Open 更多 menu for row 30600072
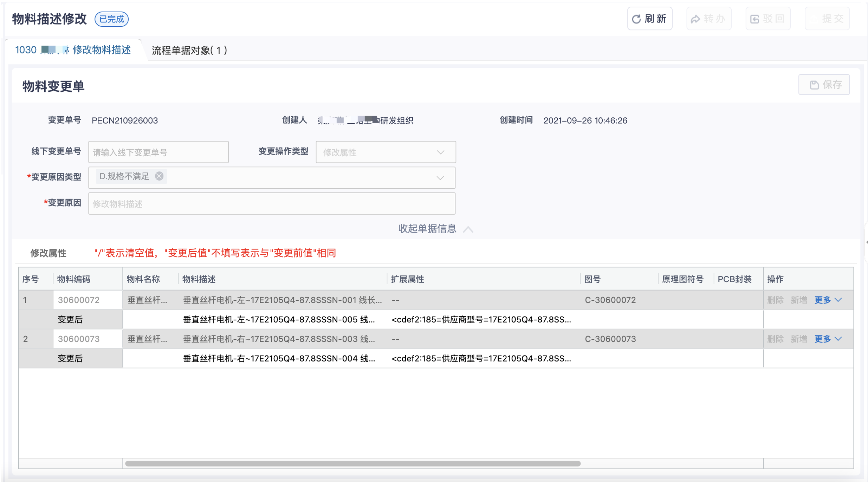The image size is (868, 482). pyautogui.click(x=828, y=300)
